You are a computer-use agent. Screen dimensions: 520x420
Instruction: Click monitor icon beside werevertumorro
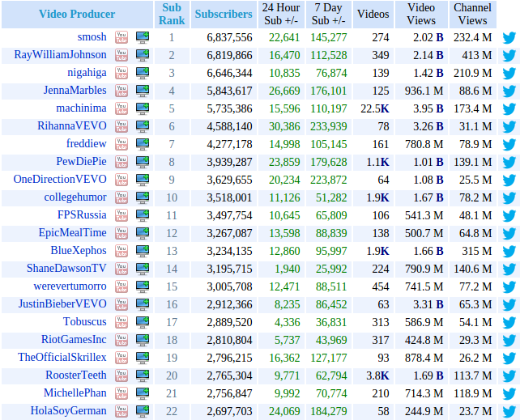[143, 286]
